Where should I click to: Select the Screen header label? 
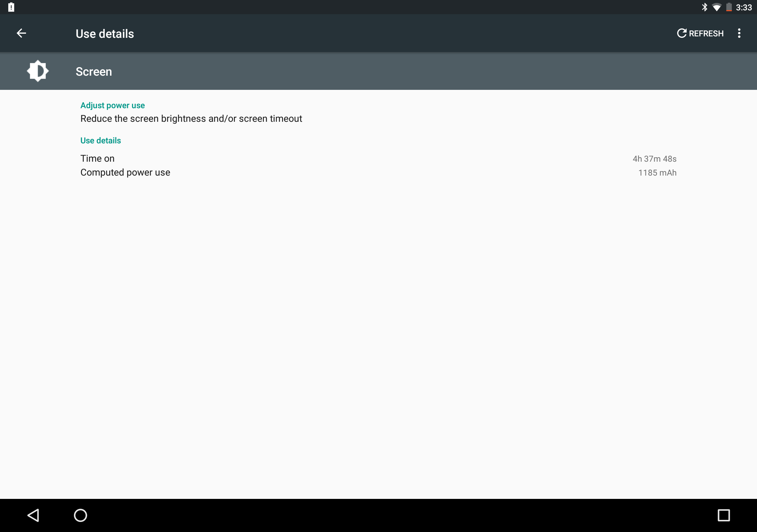[94, 72]
